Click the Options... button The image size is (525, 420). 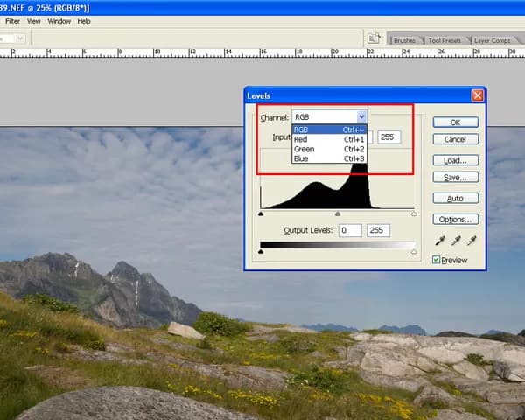[455, 220]
